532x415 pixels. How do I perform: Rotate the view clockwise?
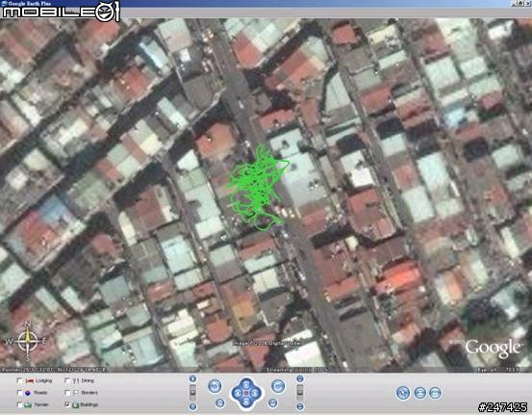(x=278, y=386)
